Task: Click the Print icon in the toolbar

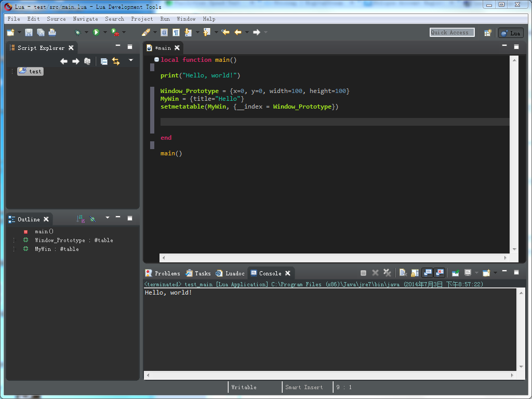Action: pyautogui.click(x=52, y=32)
